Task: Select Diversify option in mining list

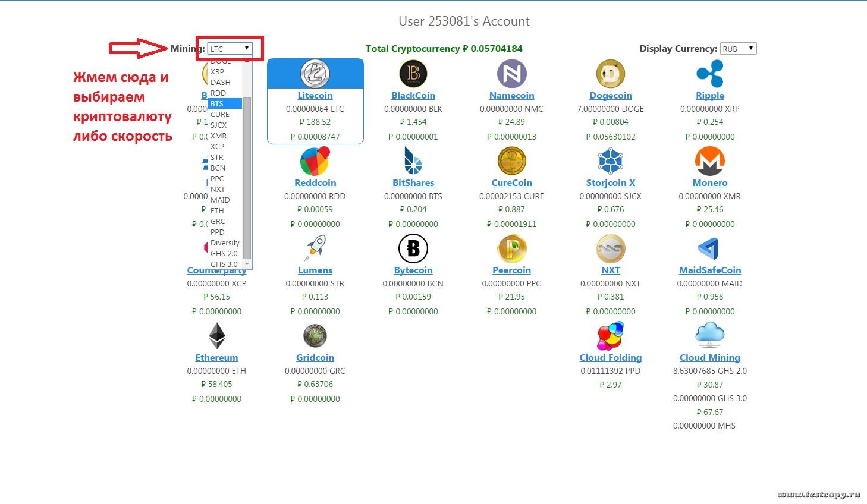Action: point(225,242)
